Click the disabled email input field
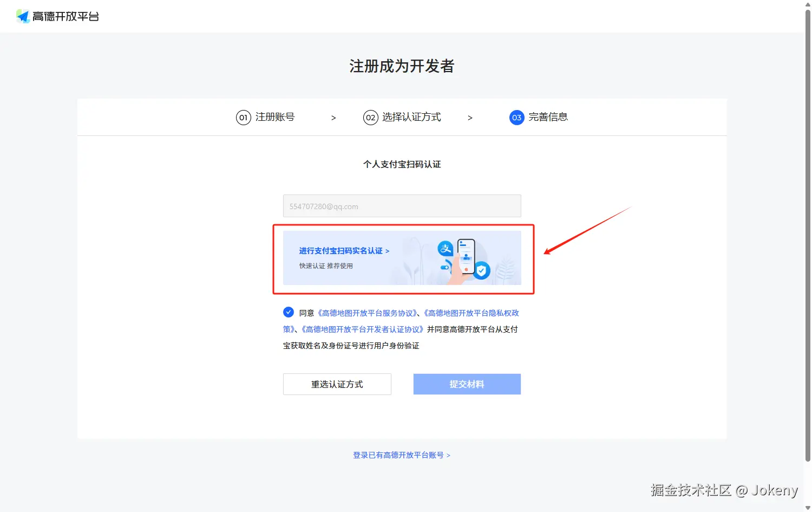The image size is (812, 512). (402, 206)
